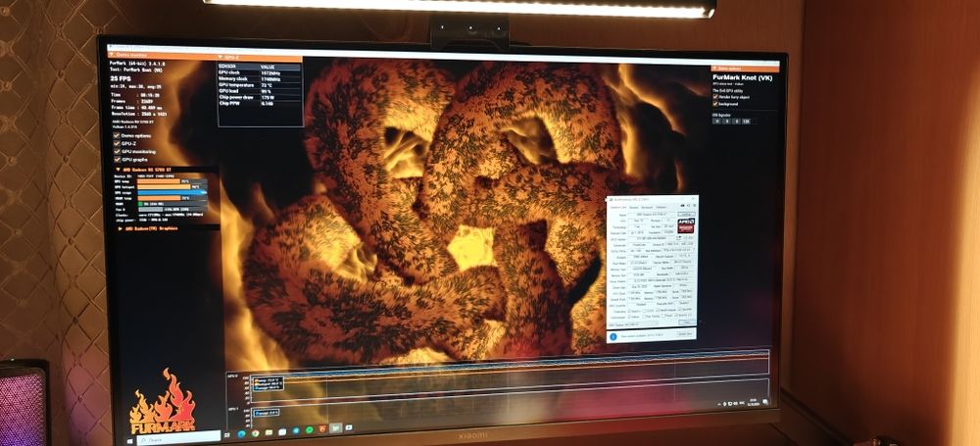Click the Update Now button in GPU-Z
The width and height of the screenshot is (980, 446).
pyautogui.click(x=685, y=334)
